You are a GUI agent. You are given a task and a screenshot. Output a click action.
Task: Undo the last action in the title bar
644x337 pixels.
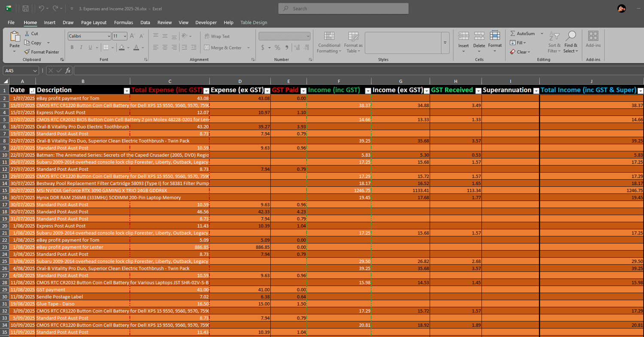tap(41, 9)
